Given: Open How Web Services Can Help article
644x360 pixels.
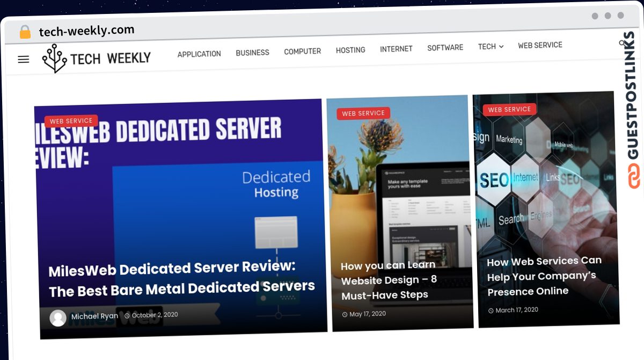Looking at the screenshot, I should click(544, 276).
